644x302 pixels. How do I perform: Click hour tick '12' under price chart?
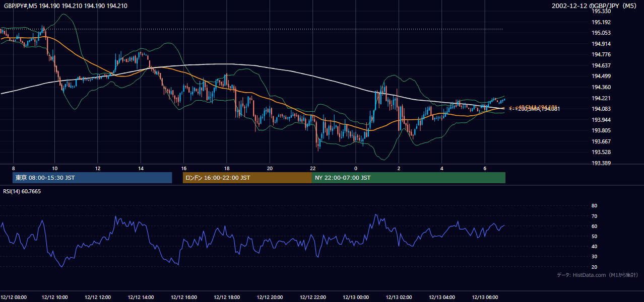[98, 169]
